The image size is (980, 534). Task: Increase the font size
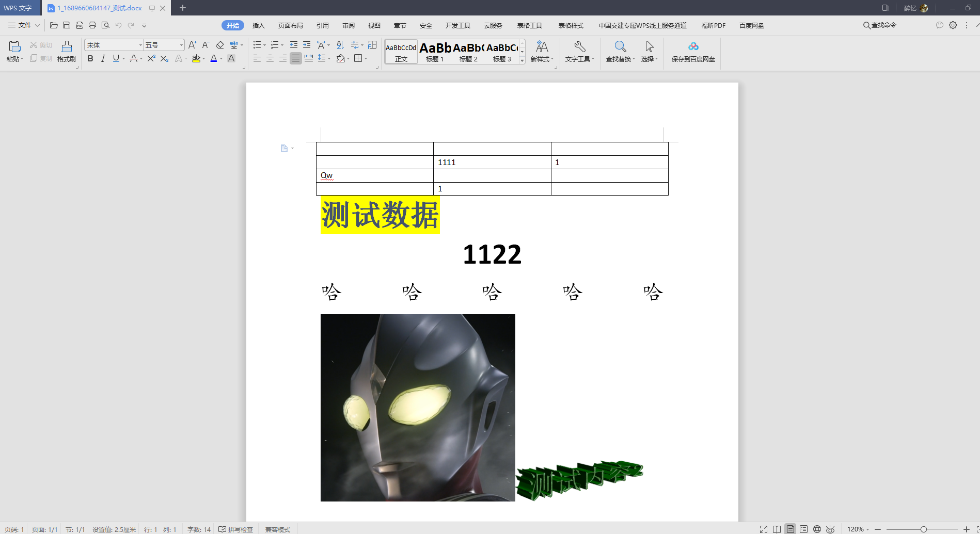point(192,45)
